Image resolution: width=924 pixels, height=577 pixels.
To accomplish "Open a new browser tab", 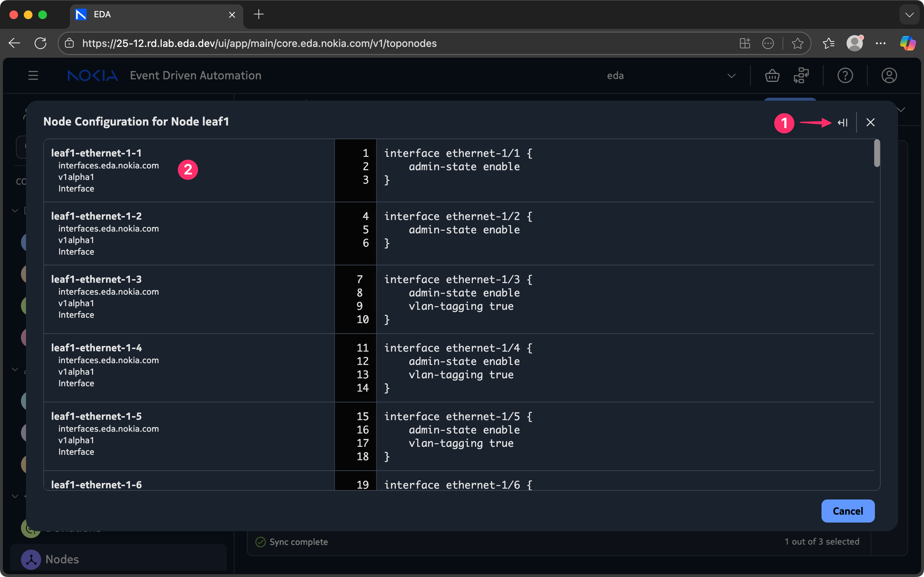I will click(x=258, y=14).
